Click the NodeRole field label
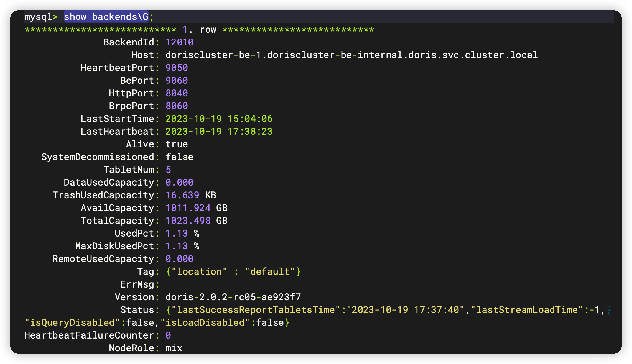Viewport: 632px width, 364px height. point(134,348)
